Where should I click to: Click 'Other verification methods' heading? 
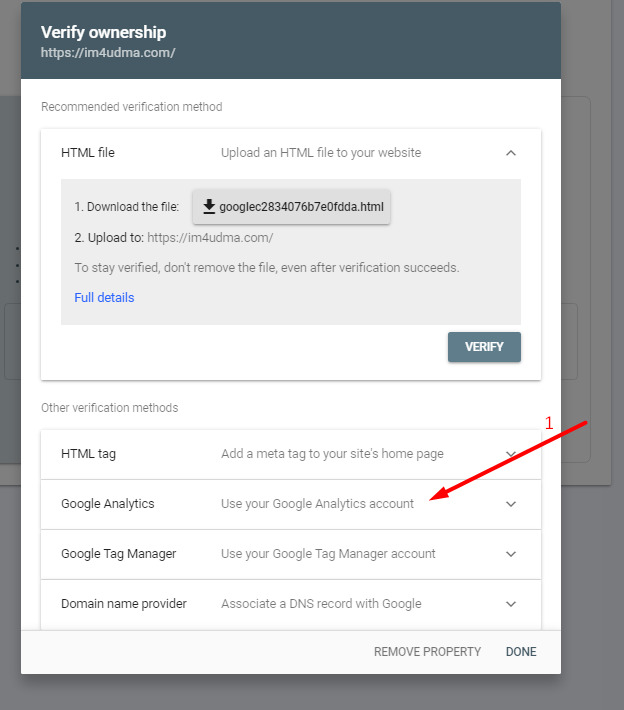tap(109, 408)
